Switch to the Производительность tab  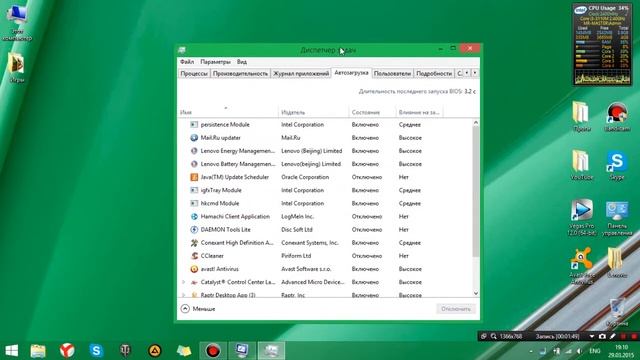point(240,73)
